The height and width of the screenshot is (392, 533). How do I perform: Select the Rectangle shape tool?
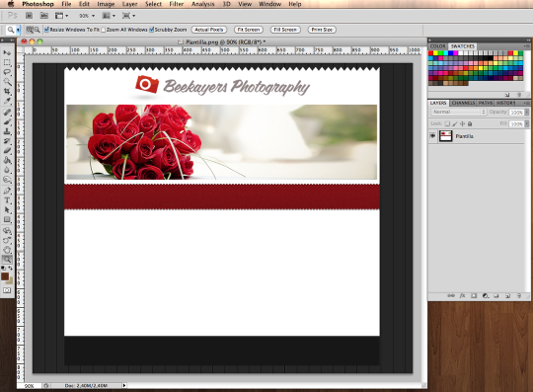[7, 219]
